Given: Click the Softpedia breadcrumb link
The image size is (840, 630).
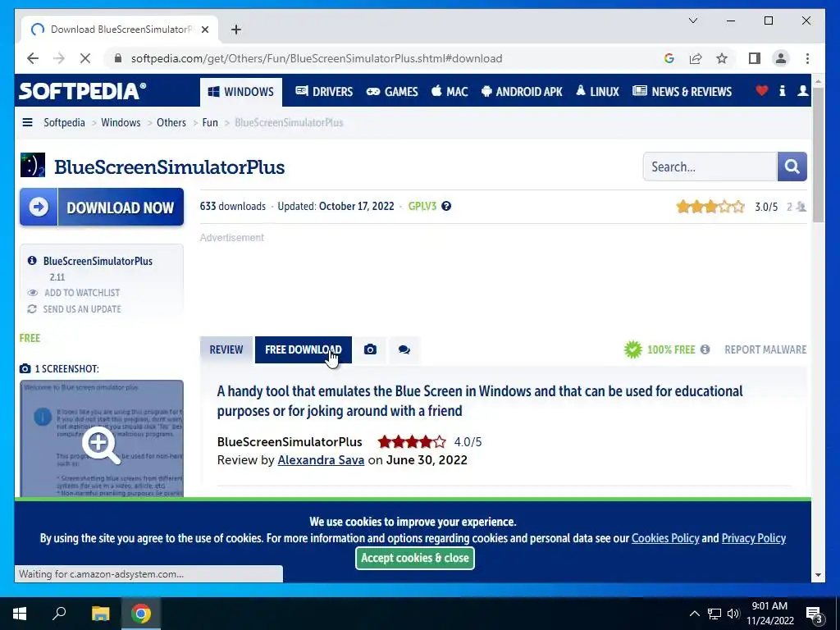Looking at the screenshot, I should tap(64, 123).
